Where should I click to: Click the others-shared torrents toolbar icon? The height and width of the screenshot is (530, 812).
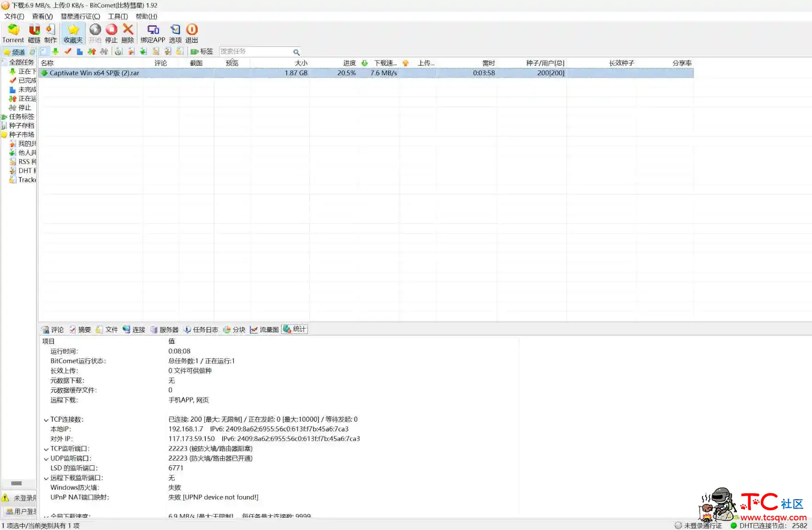(x=143, y=51)
